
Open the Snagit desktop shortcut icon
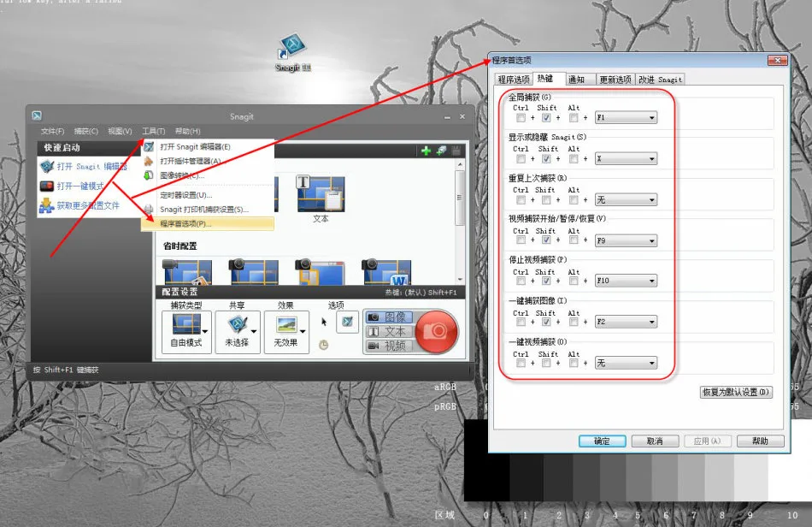[x=293, y=52]
